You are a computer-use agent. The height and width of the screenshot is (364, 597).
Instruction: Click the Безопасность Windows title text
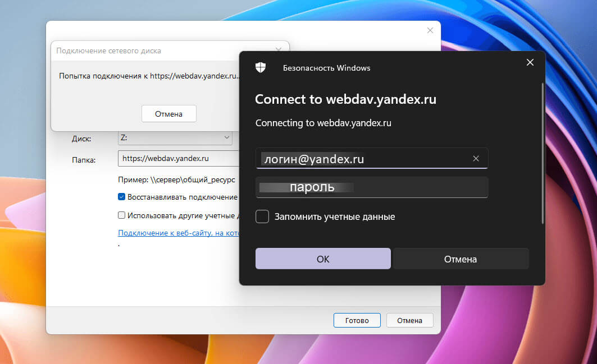click(326, 68)
